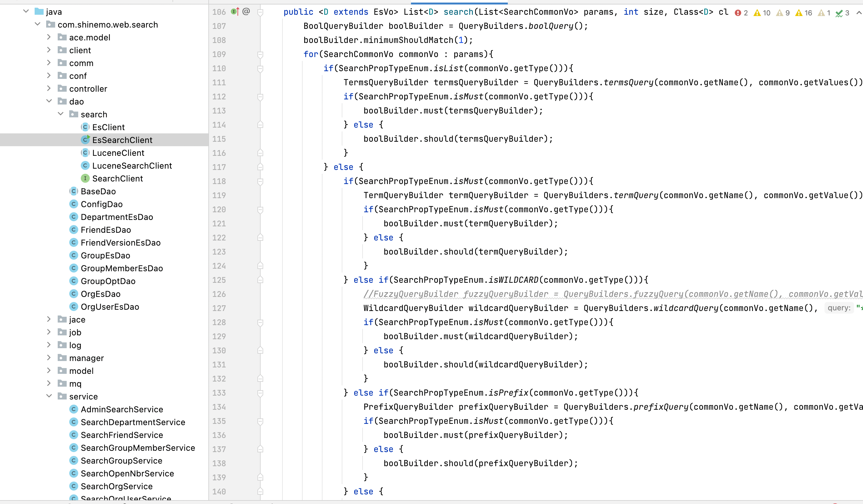
Task: Open the FriendEsDao class
Action: [105, 230]
